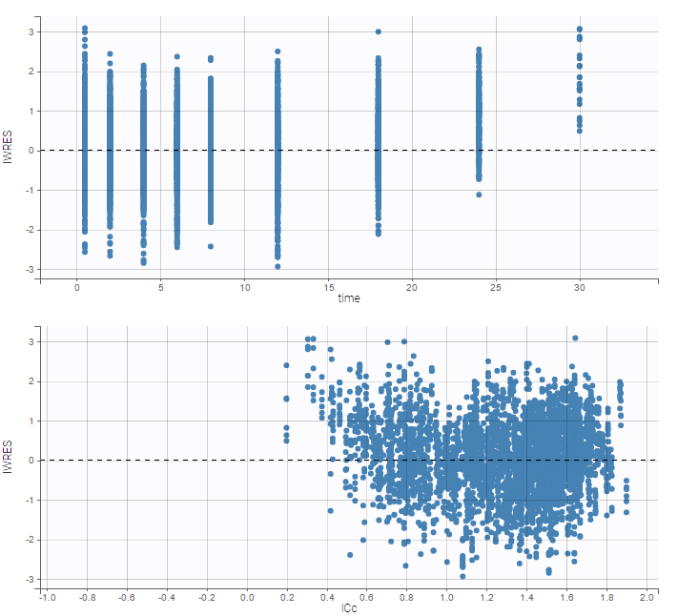This screenshot has height=616, width=678.
Task: Click the x-axis tick label -1.0 in bottom plot
Action: (x=45, y=597)
